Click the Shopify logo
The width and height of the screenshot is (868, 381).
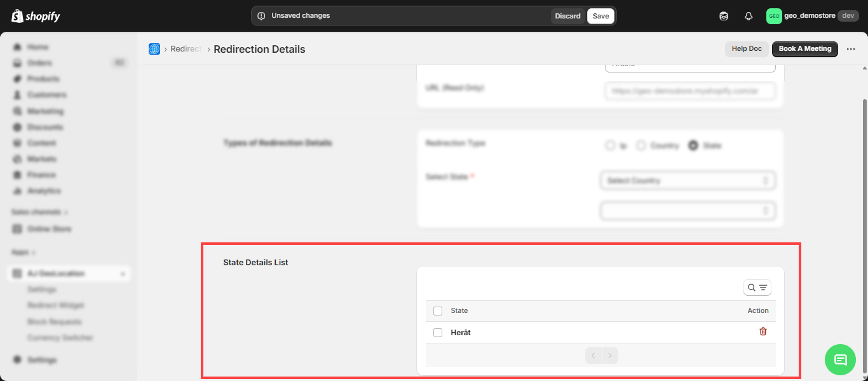(36, 16)
